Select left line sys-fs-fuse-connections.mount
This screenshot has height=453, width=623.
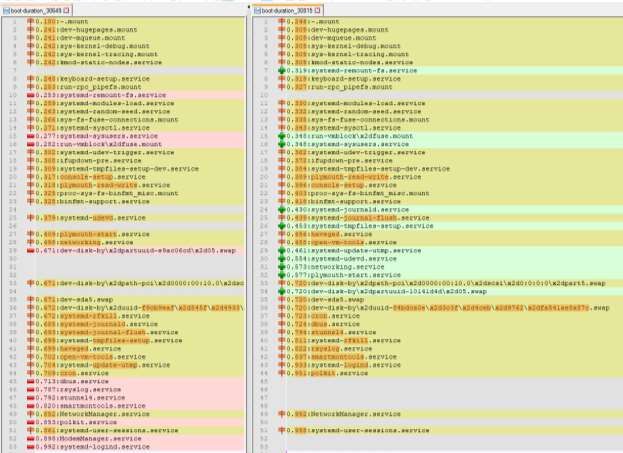coord(106,120)
